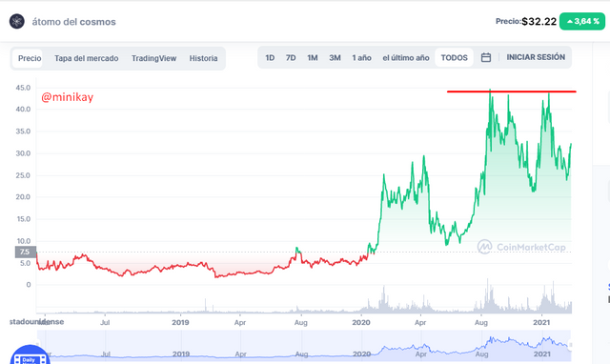Screen dimensions: 610x364
Task: Click the átomo del cosmos title
Action: click(x=74, y=22)
